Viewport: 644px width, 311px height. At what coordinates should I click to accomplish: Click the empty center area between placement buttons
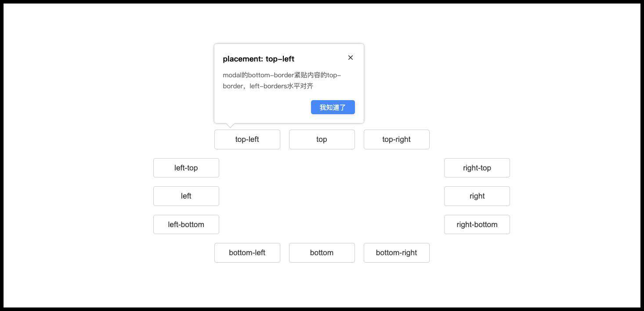[x=332, y=196]
